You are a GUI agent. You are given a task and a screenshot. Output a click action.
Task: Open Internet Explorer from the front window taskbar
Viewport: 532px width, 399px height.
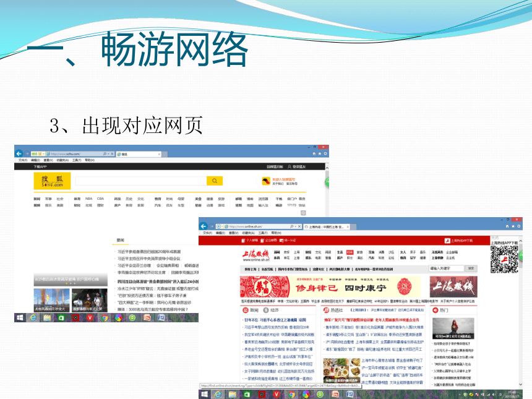pyautogui.click(x=218, y=394)
